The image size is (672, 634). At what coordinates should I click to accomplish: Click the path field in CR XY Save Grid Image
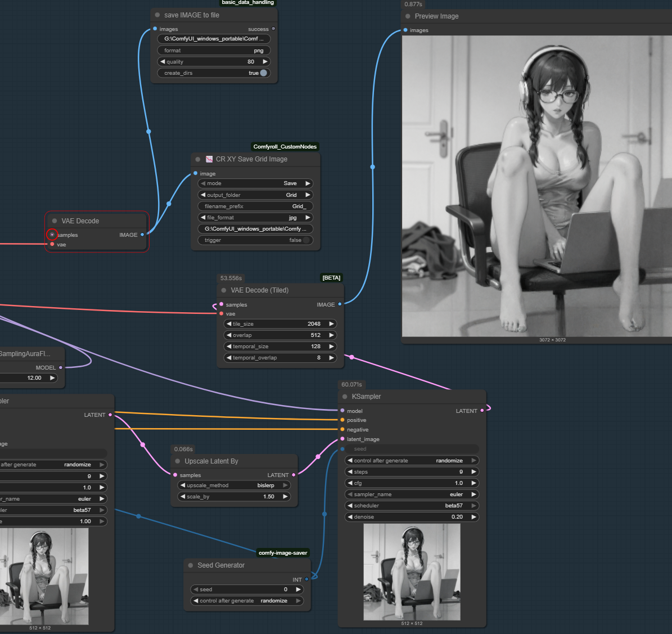pos(255,229)
